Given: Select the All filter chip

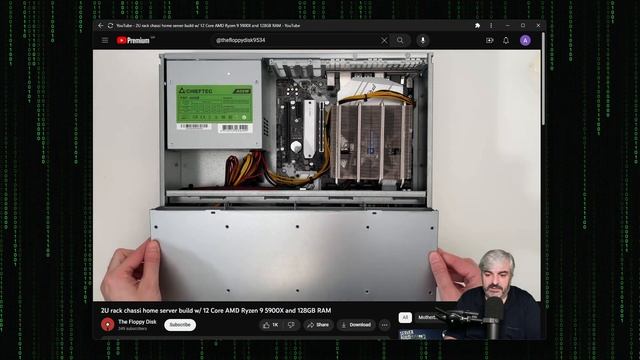Looking at the screenshot, I should tap(405, 317).
